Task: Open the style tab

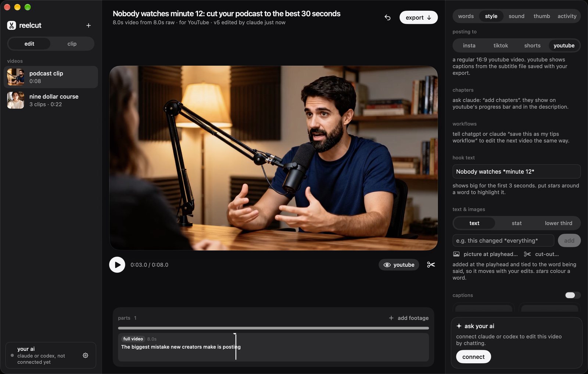Action: click(491, 16)
